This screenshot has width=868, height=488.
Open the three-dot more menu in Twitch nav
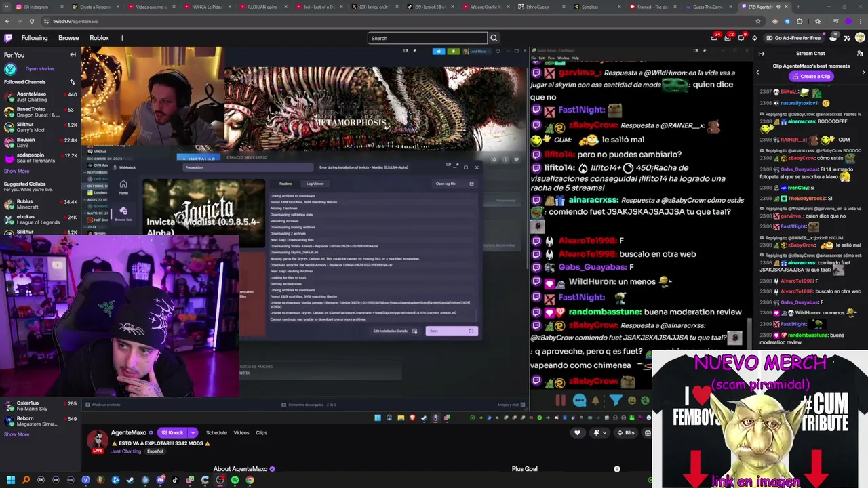(122, 38)
